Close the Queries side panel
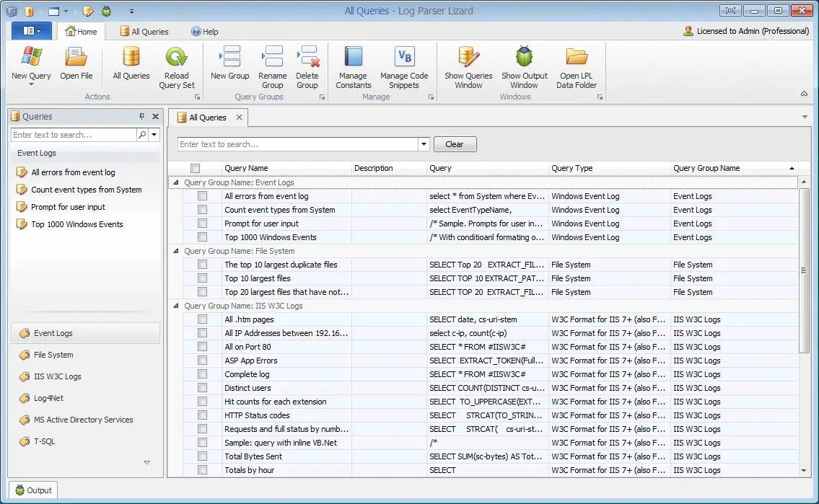The height and width of the screenshot is (504, 819). click(155, 116)
